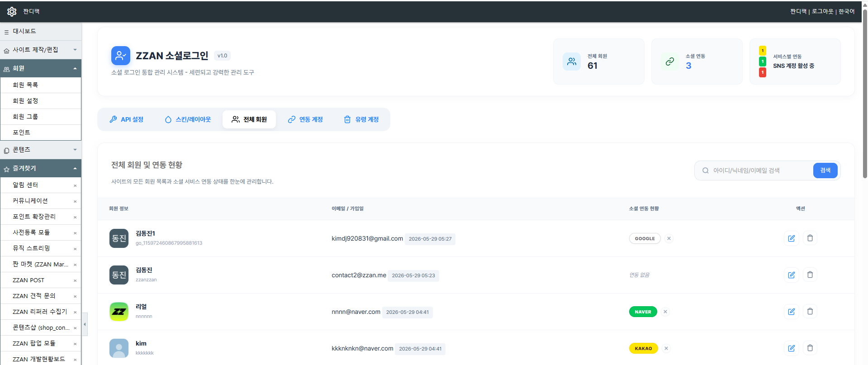Open 회원 목록 in the sidebar
Screen dimensions: 868x365
(x=41, y=85)
